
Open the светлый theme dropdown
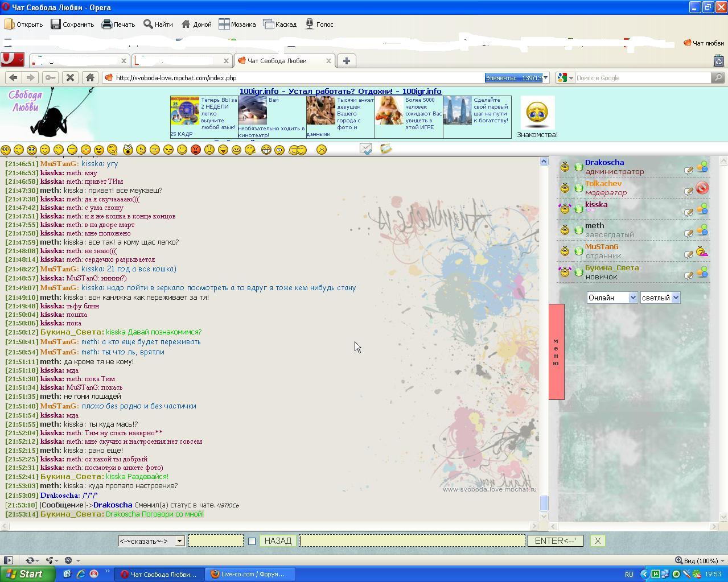660,298
